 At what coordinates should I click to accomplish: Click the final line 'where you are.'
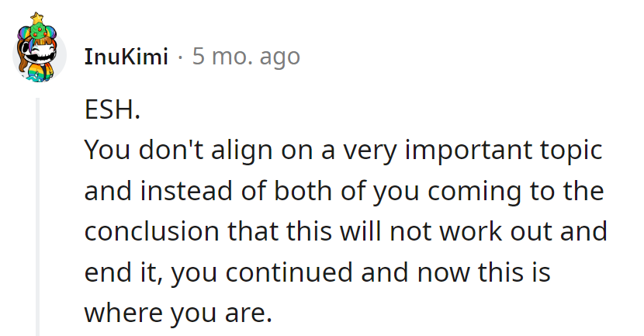pos(178,313)
